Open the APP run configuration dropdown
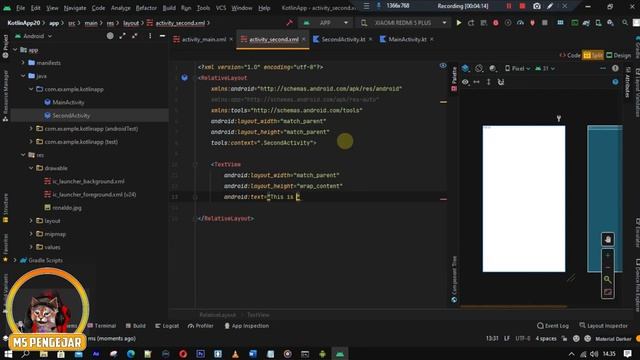 (325, 23)
